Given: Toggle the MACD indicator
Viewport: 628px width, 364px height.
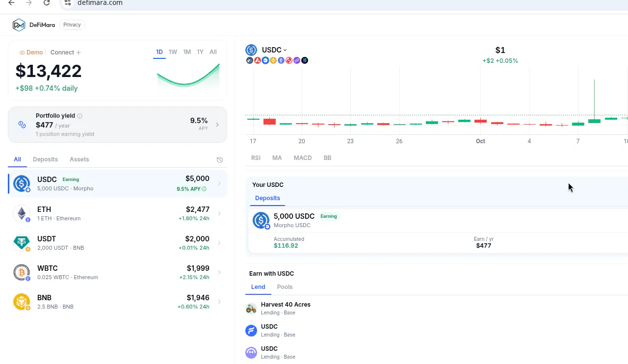Looking at the screenshot, I should click(x=303, y=158).
